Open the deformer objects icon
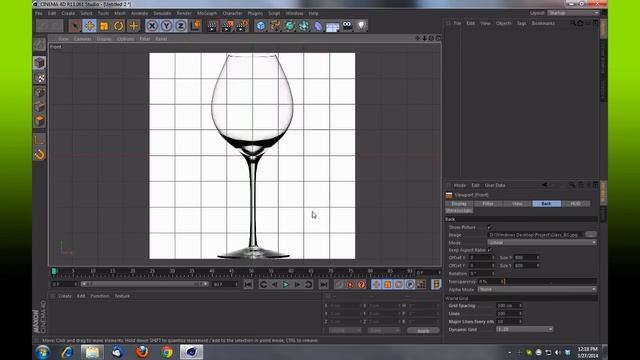Image resolution: width=640 pixels, height=360 pixels. tap(318, 26)
